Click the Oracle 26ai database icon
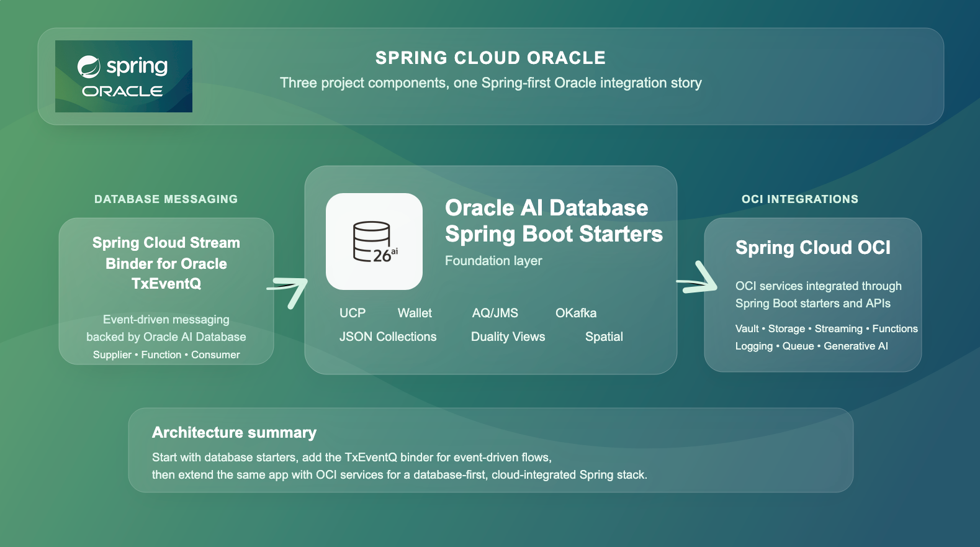The image size is (980, 547). (374, 242)
